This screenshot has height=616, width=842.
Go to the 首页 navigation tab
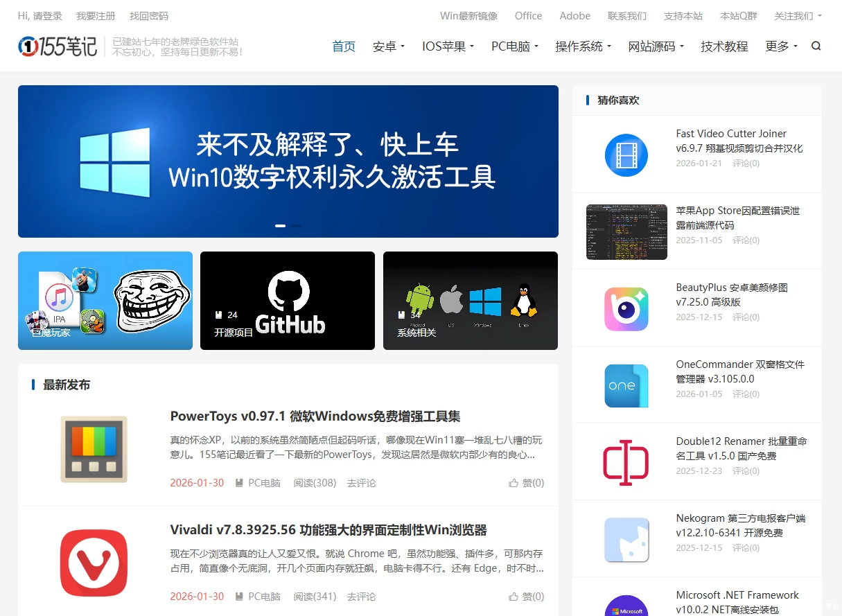tap(344, 46)
